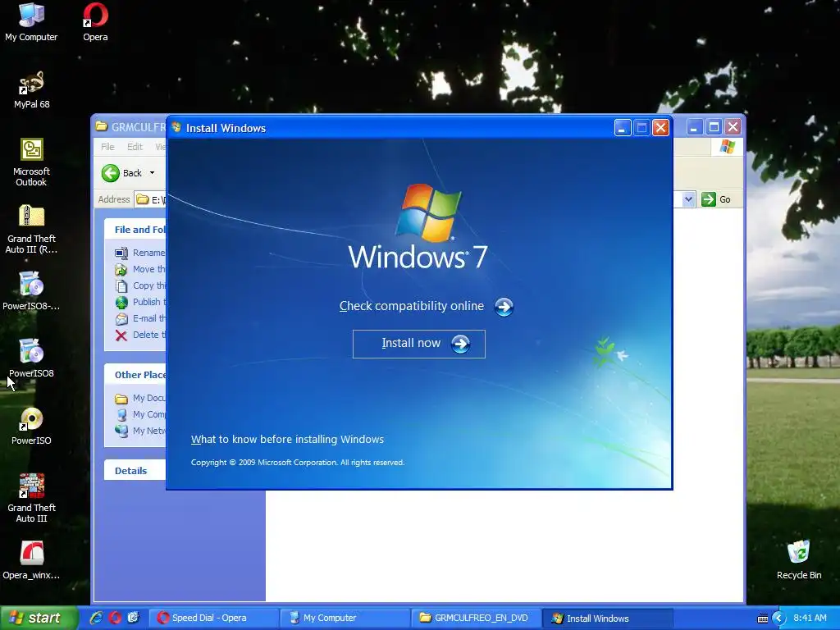Click the Install now button
This screenshot has width=840, height=630.
coord(419,344)
